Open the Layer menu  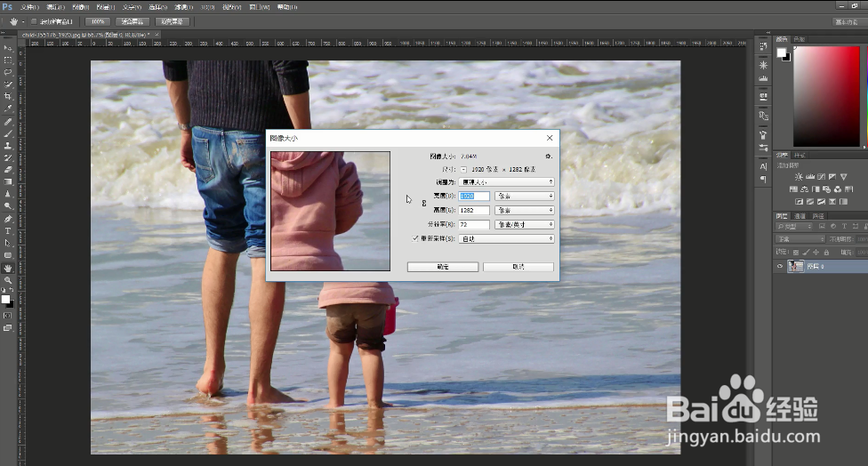coord(105,7)
